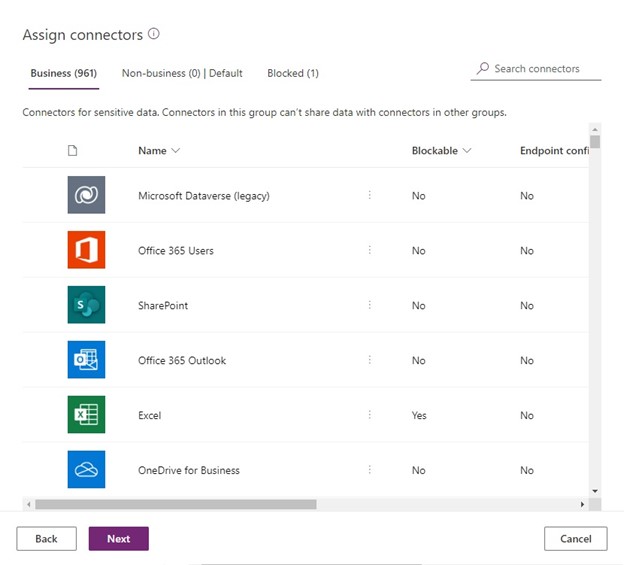Open more options for Excel row
This screenshot has height=565, width=624.
click(x=369, y=415)
